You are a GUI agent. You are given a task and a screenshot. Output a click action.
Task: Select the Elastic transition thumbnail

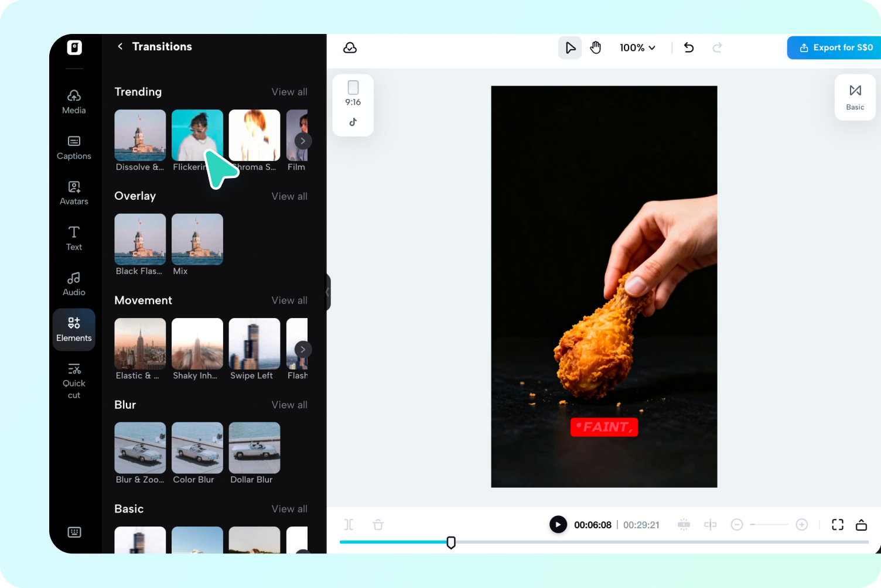(140, 344)
